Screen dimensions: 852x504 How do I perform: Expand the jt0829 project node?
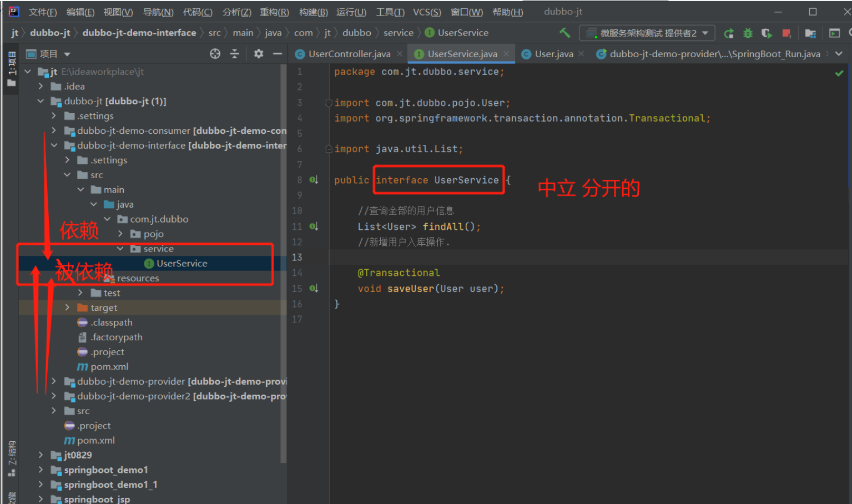41,455
